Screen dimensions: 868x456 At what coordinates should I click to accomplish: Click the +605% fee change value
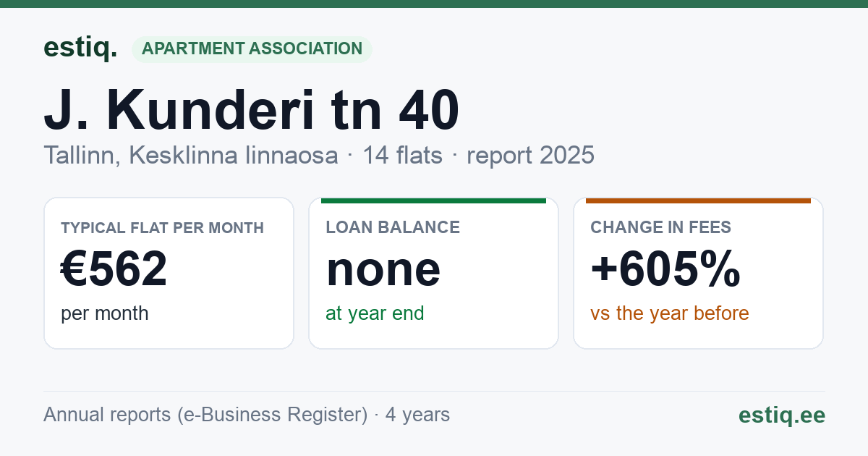(665, 269)
